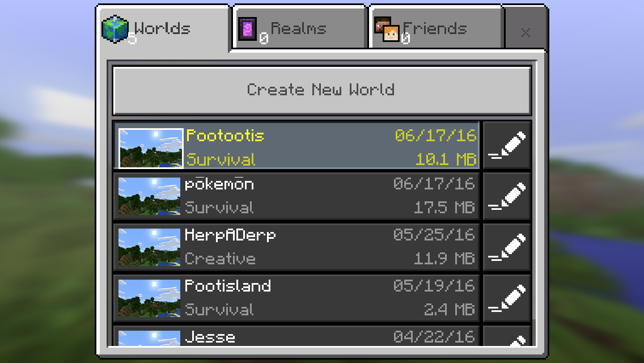Switch to the Realms tab
Screen dimensions: 644x363
click(x=299, y=28)
